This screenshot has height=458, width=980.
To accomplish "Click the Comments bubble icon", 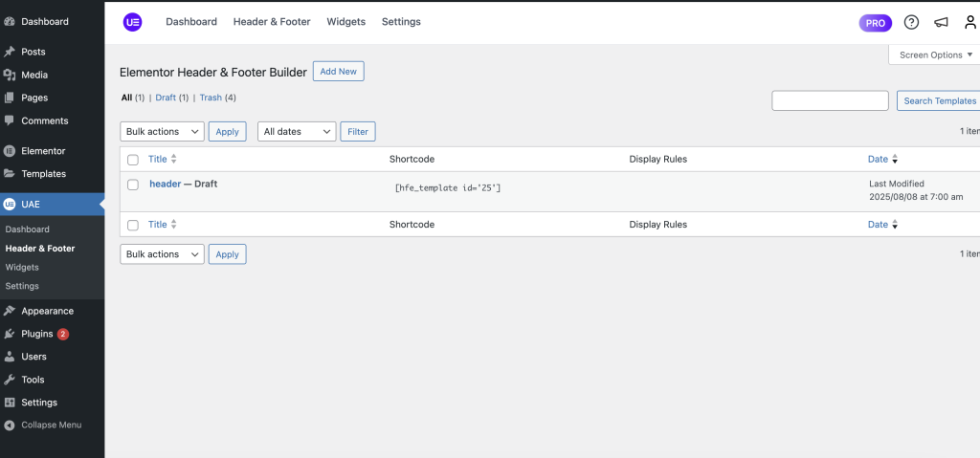I will click(x=9, y=120).
